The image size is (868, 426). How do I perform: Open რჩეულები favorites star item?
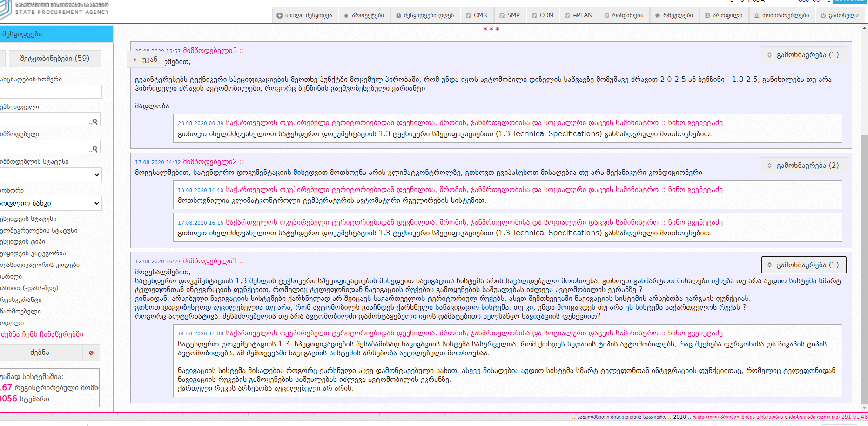click(x=674, y=15)
